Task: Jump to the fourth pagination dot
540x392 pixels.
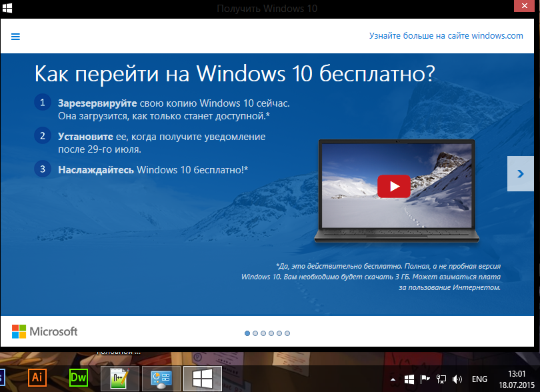Action: (271, 333)
